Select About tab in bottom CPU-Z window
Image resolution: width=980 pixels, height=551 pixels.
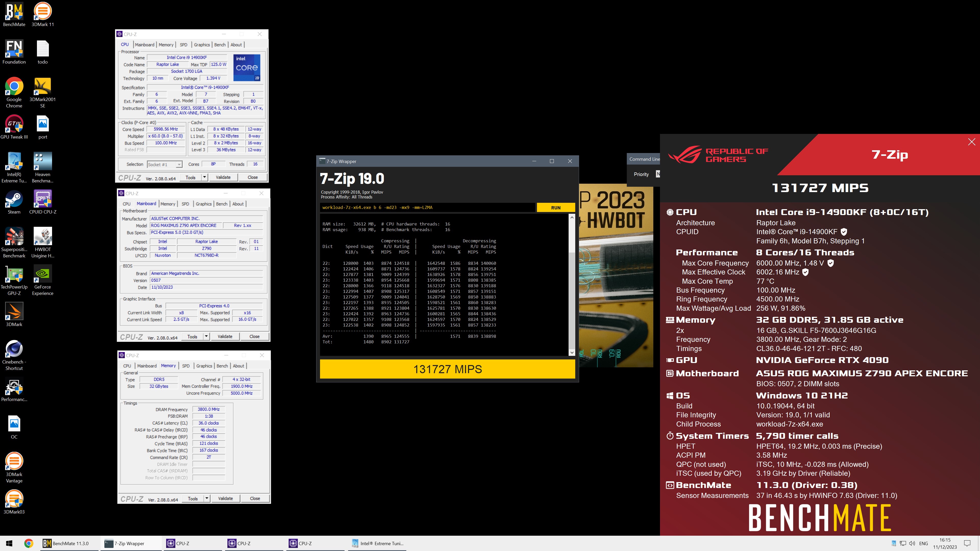pos(239,366)
